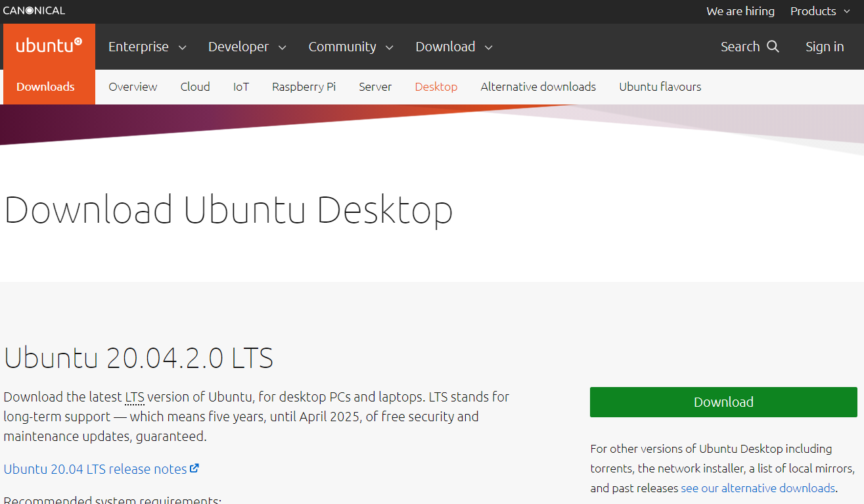Follow the see our alternative downloads link
Screen dimensions: 864x504
(x=758, y=488)
